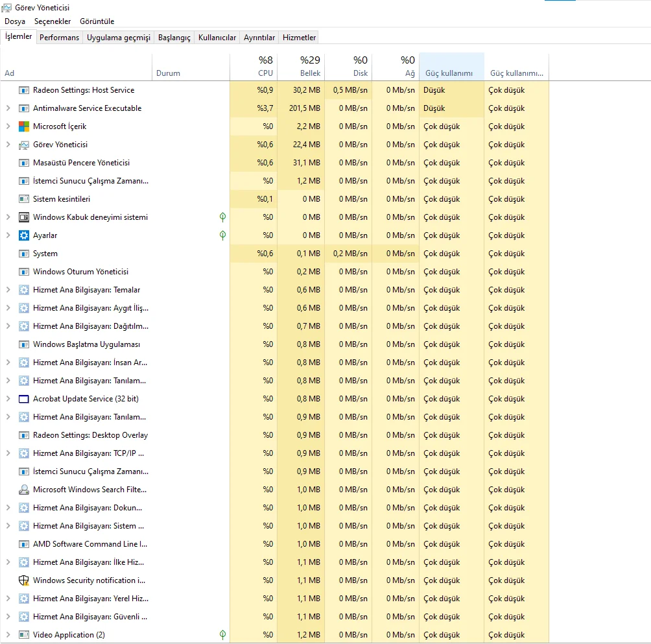Open the Dosya menu
The image size is (651, 644).
tap(14, 21)
